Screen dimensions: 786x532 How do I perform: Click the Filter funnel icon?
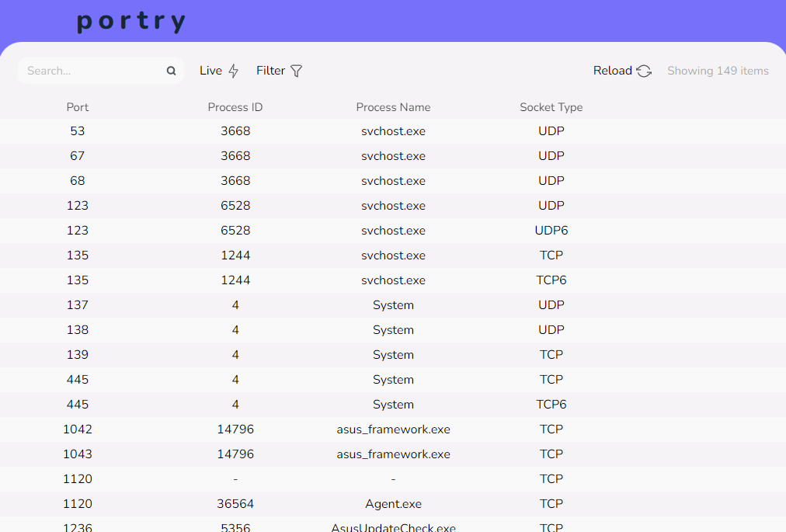pyautogui.click(x=296, y=71)
